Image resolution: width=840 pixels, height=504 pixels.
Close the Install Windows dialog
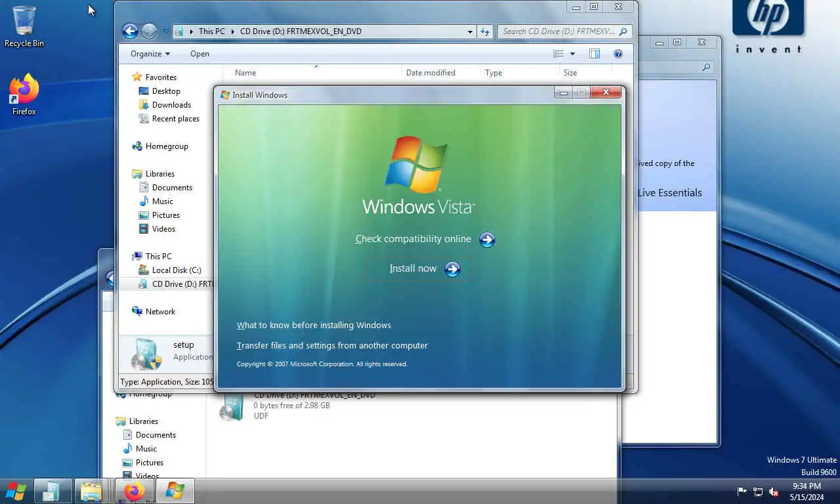(x=606, y=93)
